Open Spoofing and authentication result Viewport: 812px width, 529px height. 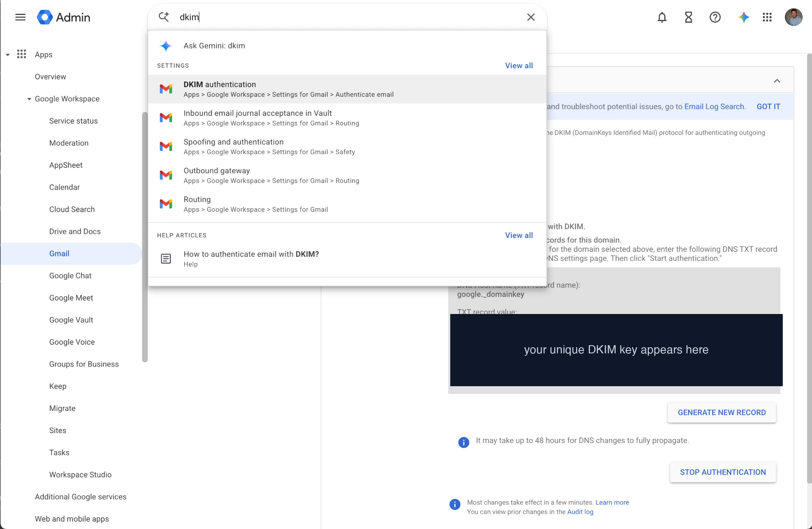[347, 146]
